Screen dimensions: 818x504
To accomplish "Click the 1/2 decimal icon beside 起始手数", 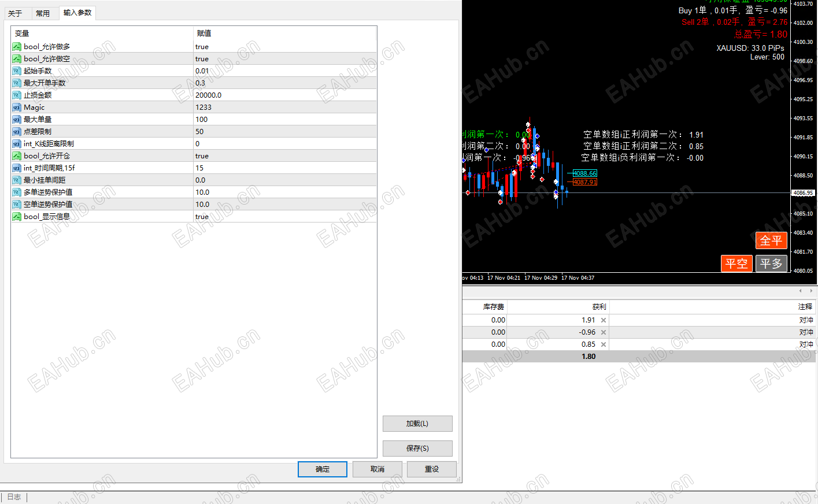I will (x=17, y=71).
